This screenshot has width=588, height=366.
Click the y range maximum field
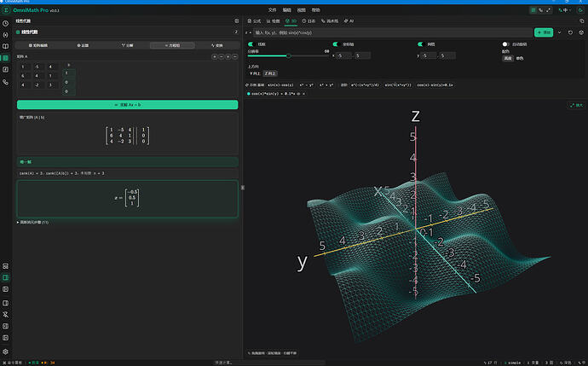tap(447, 56)
